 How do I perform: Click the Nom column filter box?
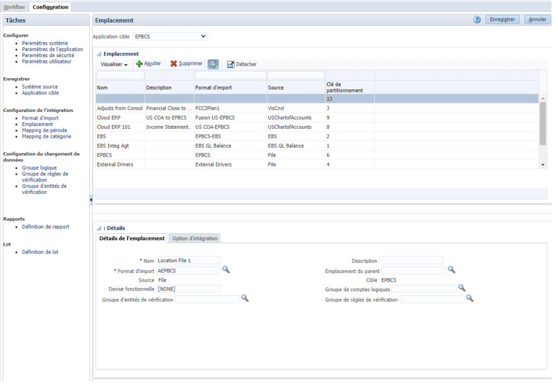tap(120, 75)
